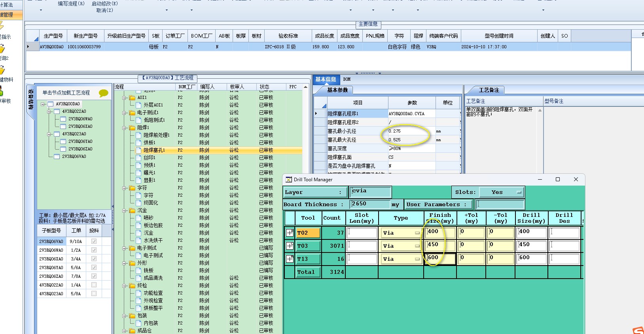Click the node icon of 2V3RQ06VA0 in structure tree
644x334 pixels.
click(x=57, y=156)
